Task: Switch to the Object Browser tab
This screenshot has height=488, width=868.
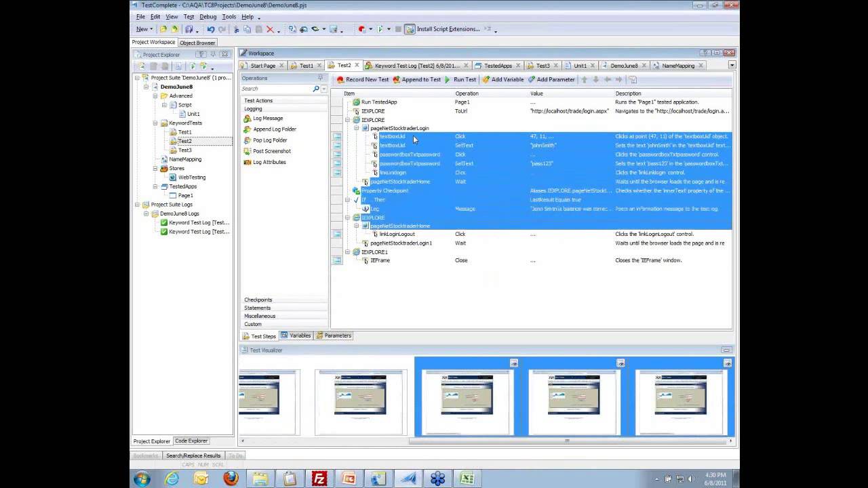Action: tap(197, 43)
